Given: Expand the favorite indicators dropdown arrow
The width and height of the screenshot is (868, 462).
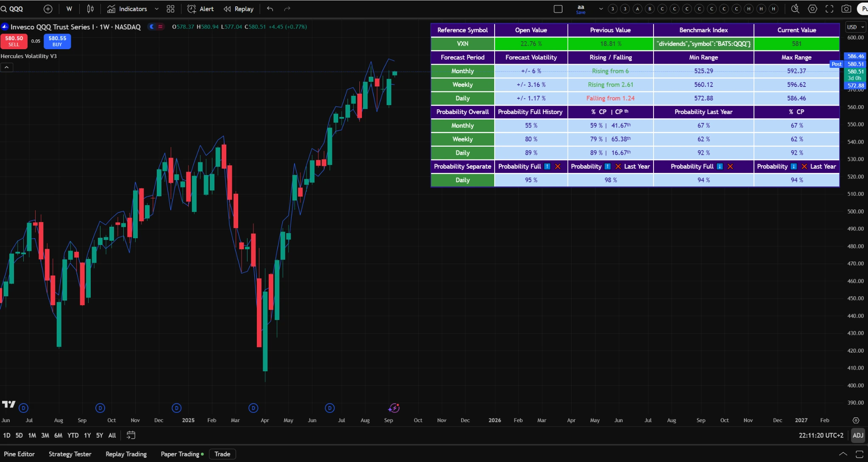Looking at the screenshot, I should 156,9.
